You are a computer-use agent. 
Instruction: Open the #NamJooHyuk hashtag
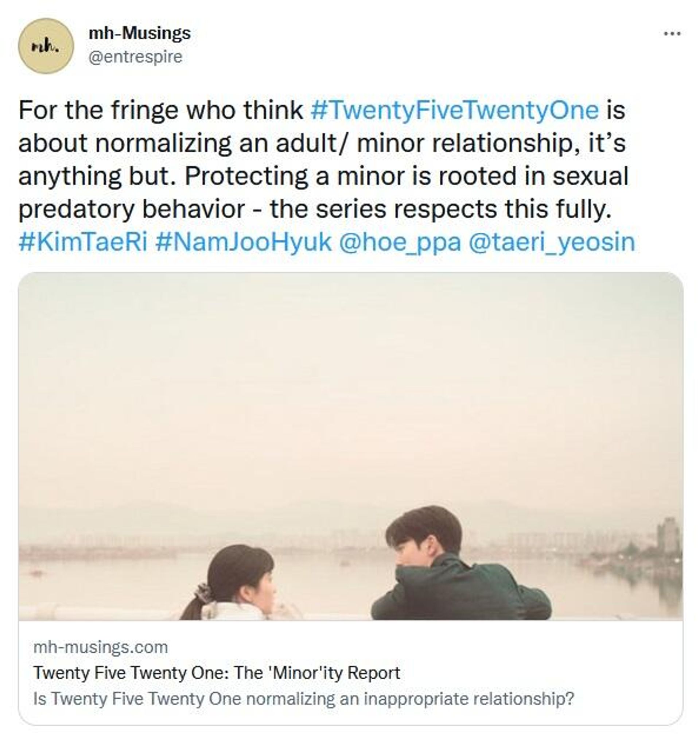click(x=243, y=241)
